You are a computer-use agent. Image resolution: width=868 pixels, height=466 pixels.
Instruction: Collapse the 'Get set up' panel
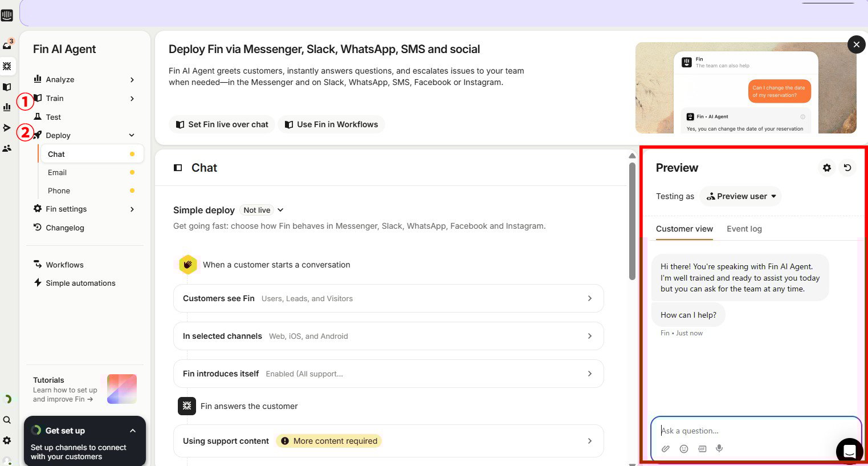133,431
